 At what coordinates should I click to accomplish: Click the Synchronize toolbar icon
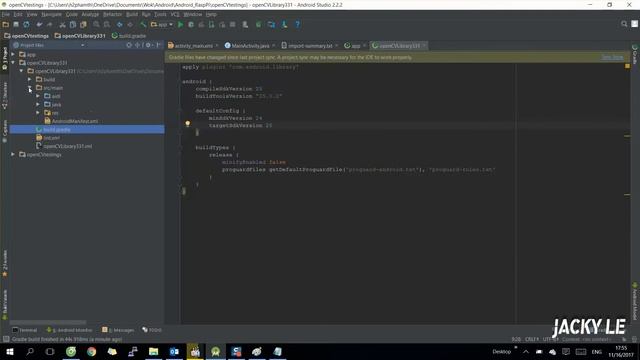pos(26,24)
